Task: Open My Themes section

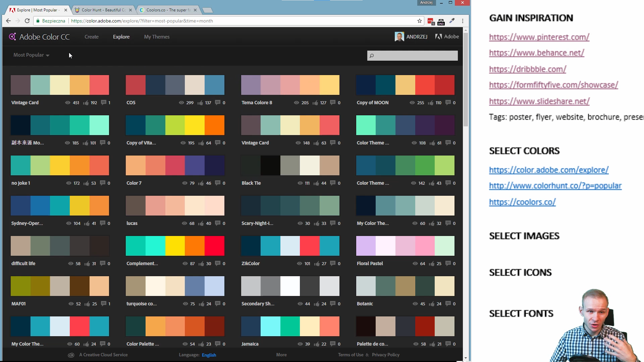Action: (x=157, y=37)
